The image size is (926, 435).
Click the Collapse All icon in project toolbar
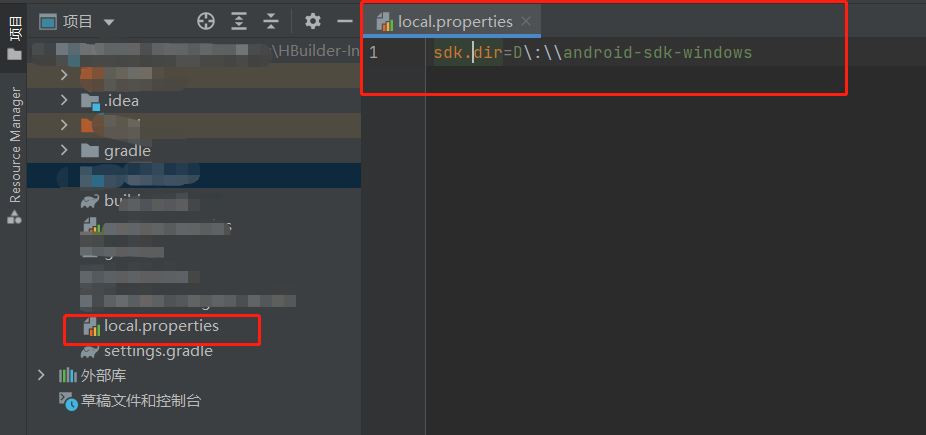[x=271, y=21]
